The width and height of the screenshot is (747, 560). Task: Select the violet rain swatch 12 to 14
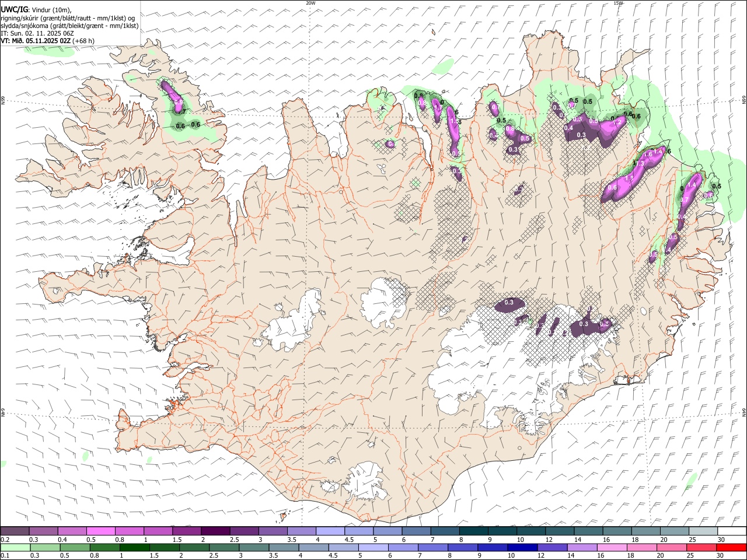click(553, 547)
